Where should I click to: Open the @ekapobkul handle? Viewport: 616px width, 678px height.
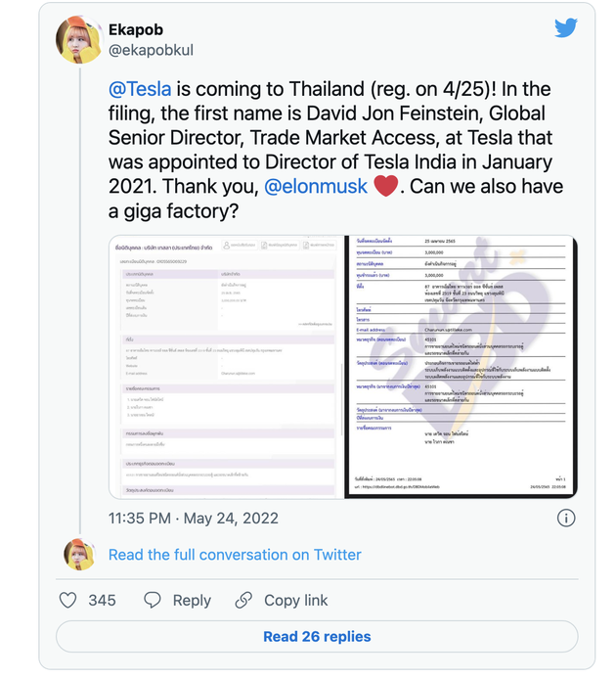151,50
